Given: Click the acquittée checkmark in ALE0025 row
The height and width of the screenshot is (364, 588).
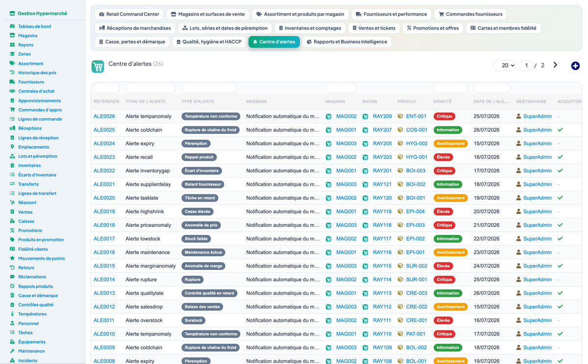Looking at the screenshot, I should [x=560, y=130].
